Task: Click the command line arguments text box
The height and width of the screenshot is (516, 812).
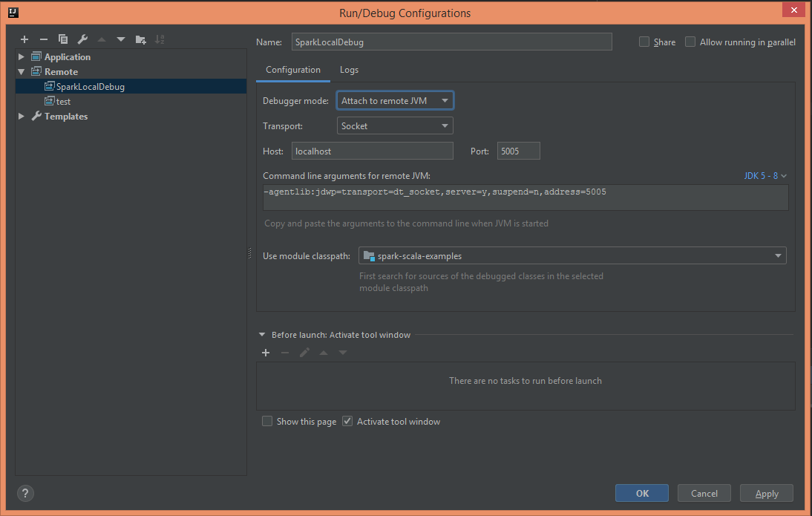Action: (x=525, y=197)
